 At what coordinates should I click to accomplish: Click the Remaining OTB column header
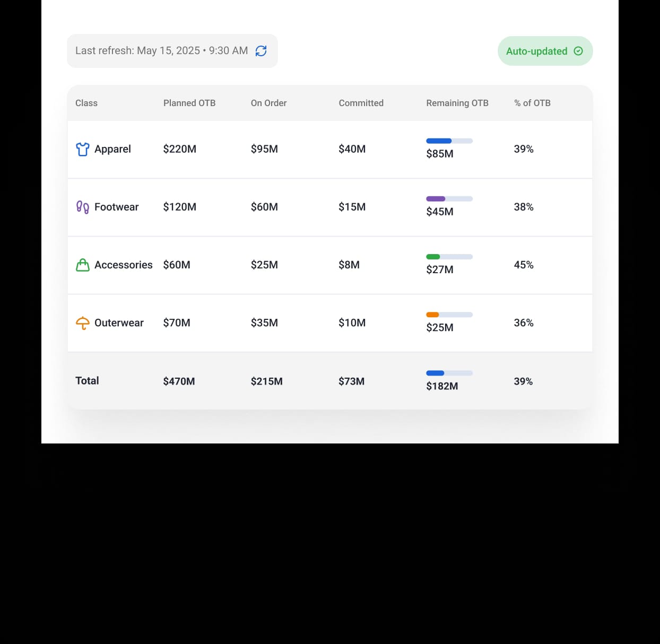[x=457, y=103]
